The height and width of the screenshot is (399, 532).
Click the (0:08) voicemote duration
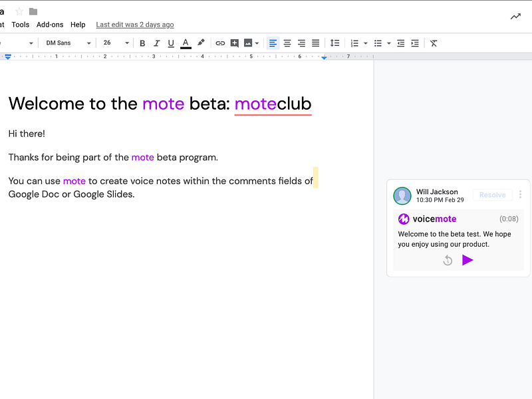(509, 219)
